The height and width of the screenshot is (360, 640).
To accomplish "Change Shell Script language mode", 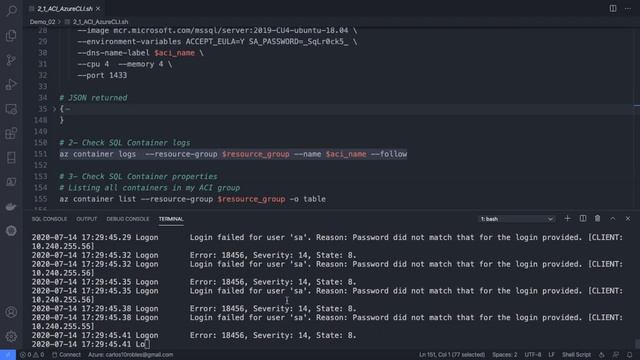I will 576,355.
